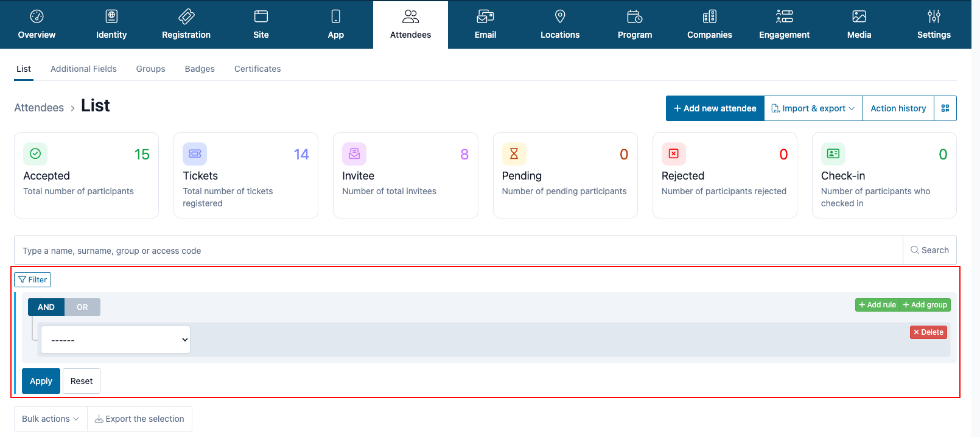Click the Locations pin icon
The height and width of the screenshot is (437, 980).
[x=560, y=16]
